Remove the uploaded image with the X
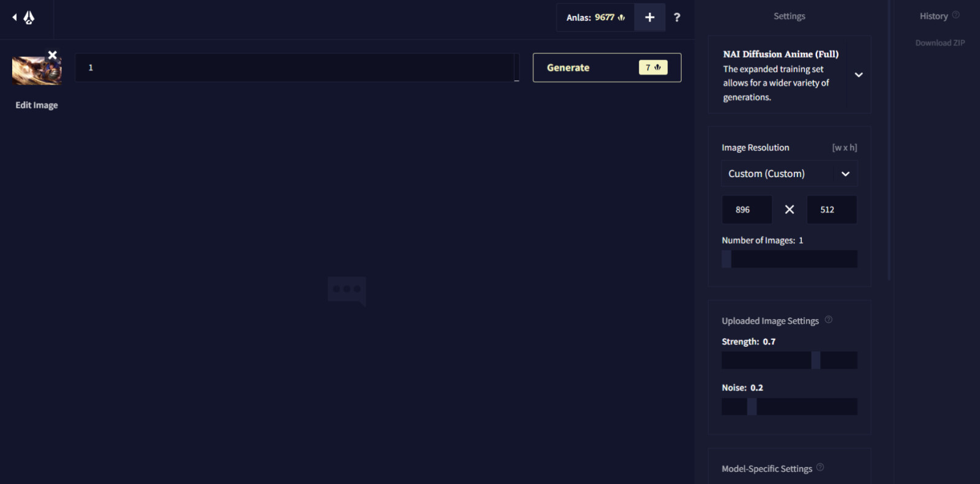 53,55
